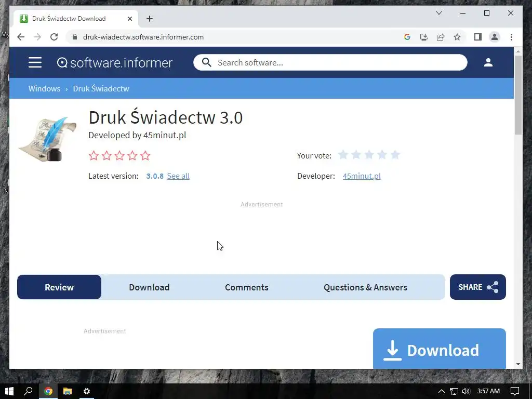This screenshot has height=399, width=532.
Task: Open the Chrome profile avatar
Action: click(495, 37)
